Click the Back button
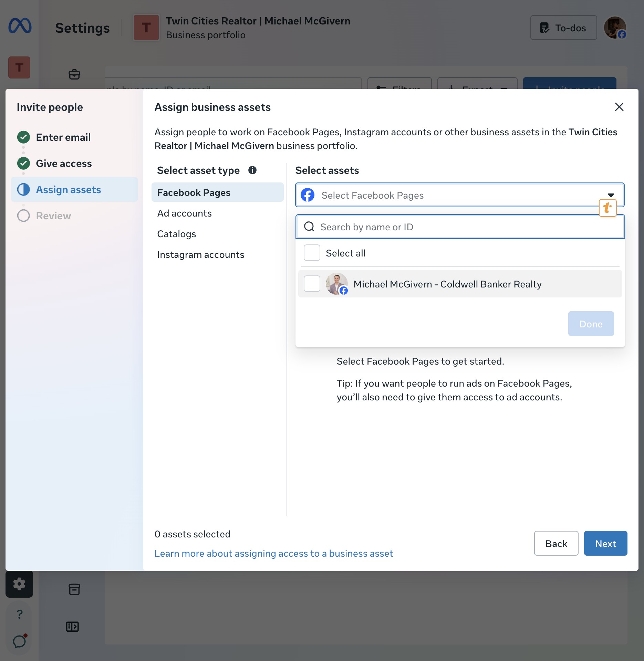The height and width of the screenshot is (661, 644). [x=556, y=543]
